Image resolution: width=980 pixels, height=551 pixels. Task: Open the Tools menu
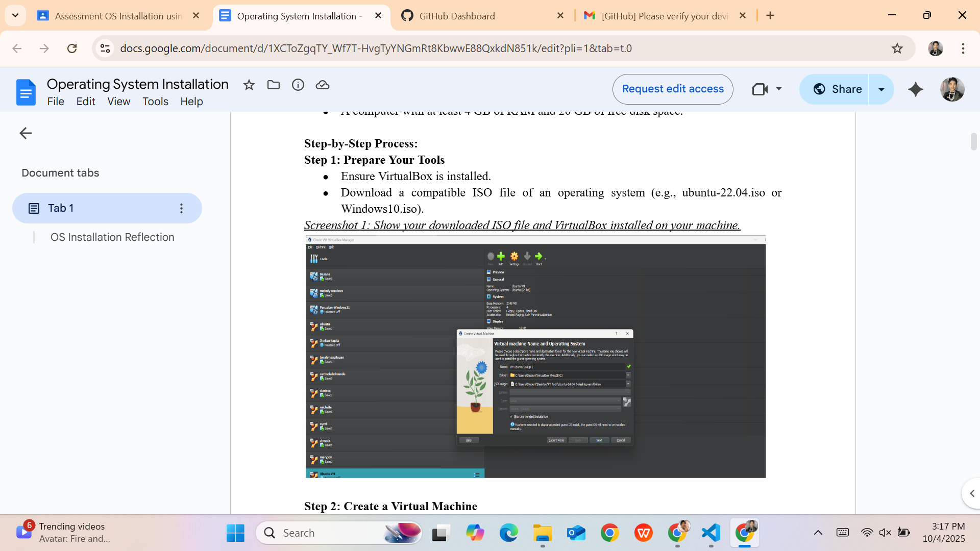click(x=155, y=102)
